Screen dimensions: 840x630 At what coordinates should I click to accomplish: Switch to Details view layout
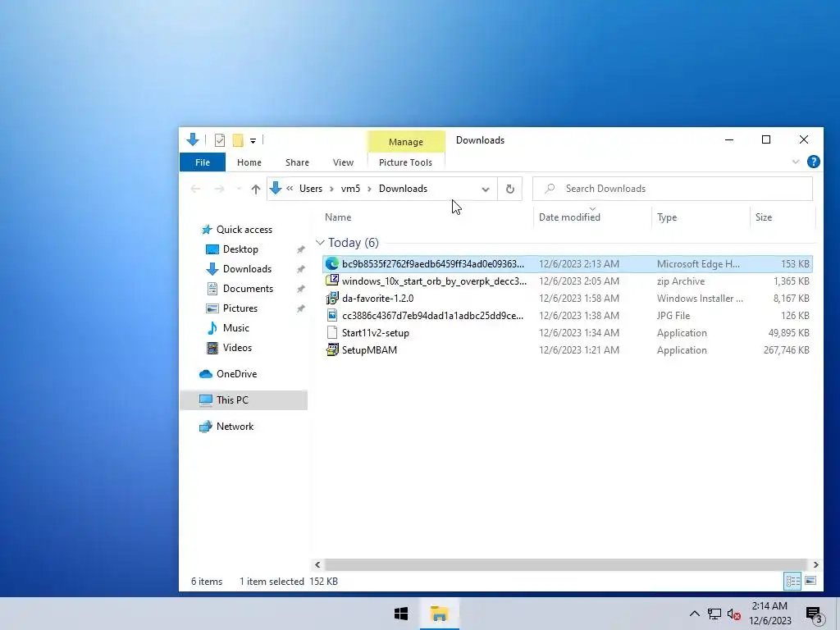pyautogui.click(x=793, y=581)
